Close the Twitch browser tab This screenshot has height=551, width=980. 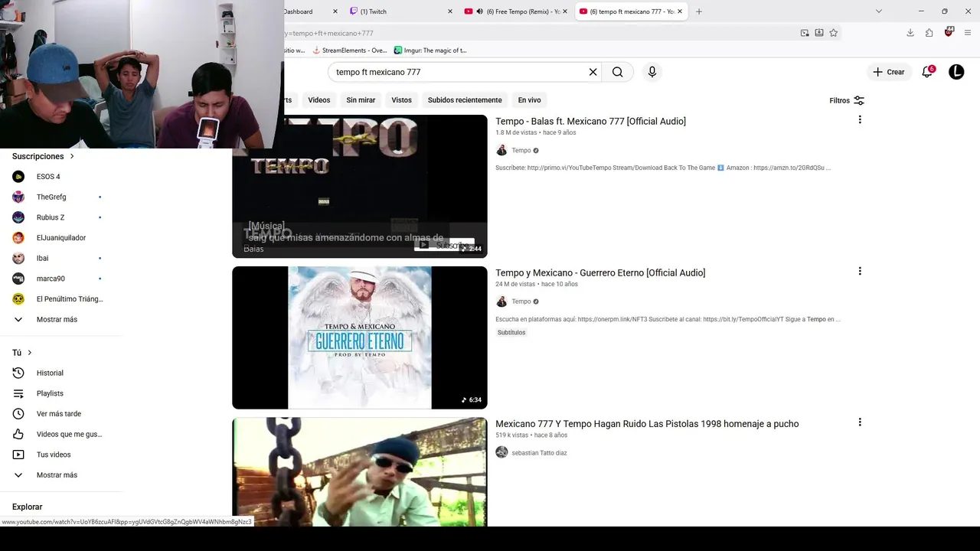[x=449, y=11]
